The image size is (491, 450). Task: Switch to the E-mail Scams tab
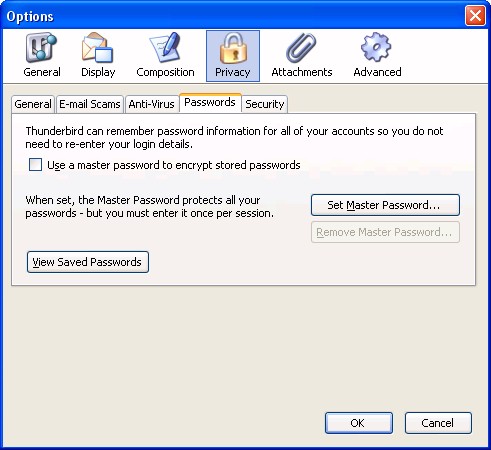pos(90,104)
